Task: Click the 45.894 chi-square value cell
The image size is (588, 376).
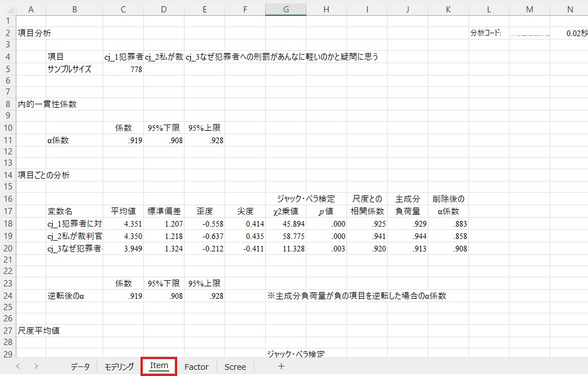Action: click(286, 224)
